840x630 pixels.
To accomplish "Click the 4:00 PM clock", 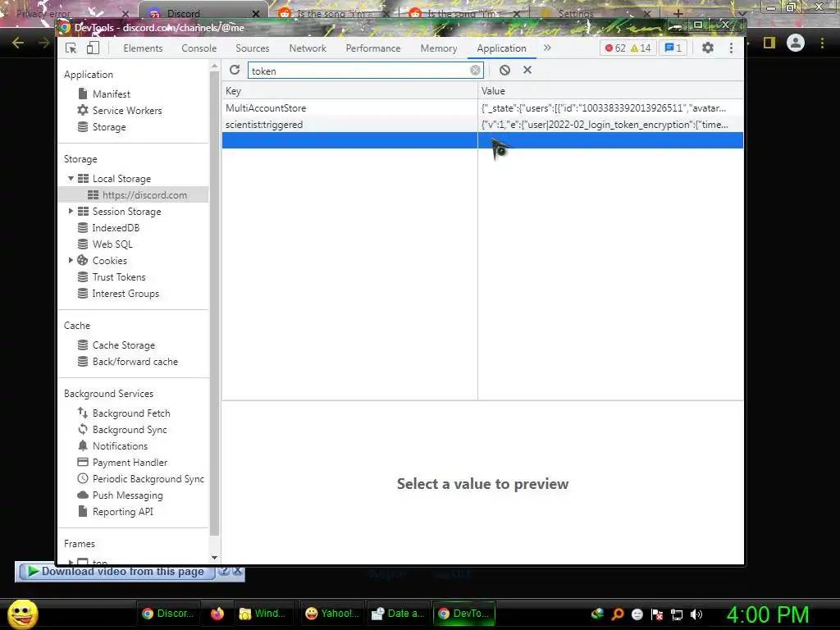I will click(x=767, y=614).
